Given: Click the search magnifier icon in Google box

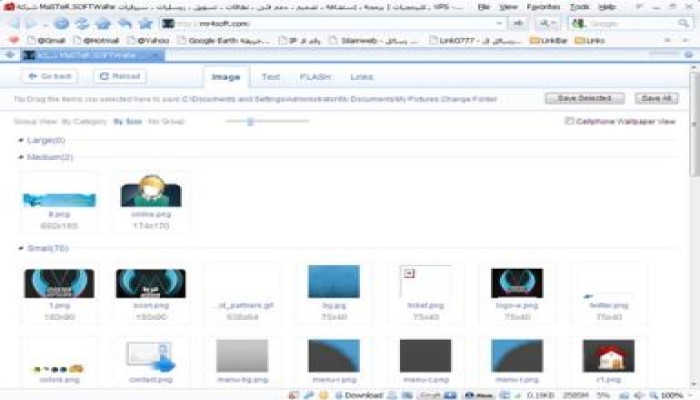Looking at the screenshot, I should [x=683, y=23].
